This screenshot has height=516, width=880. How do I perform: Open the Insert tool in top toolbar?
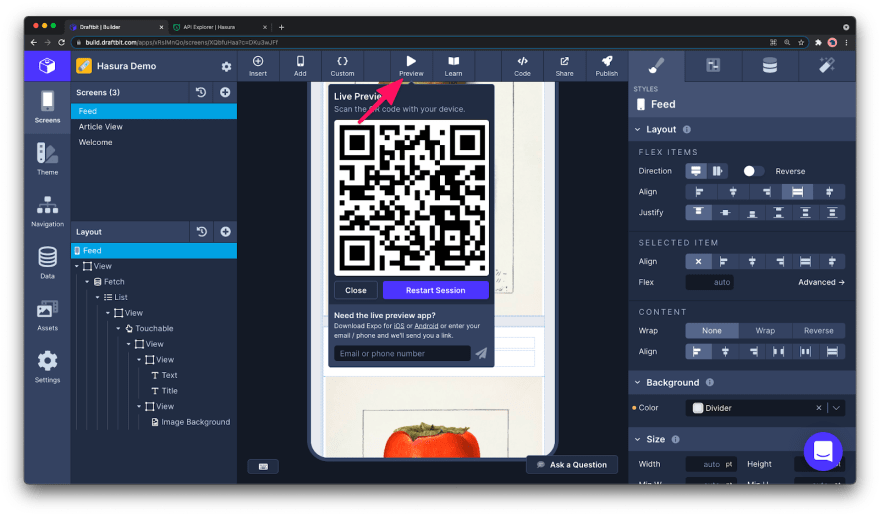[x=258, y=66]
